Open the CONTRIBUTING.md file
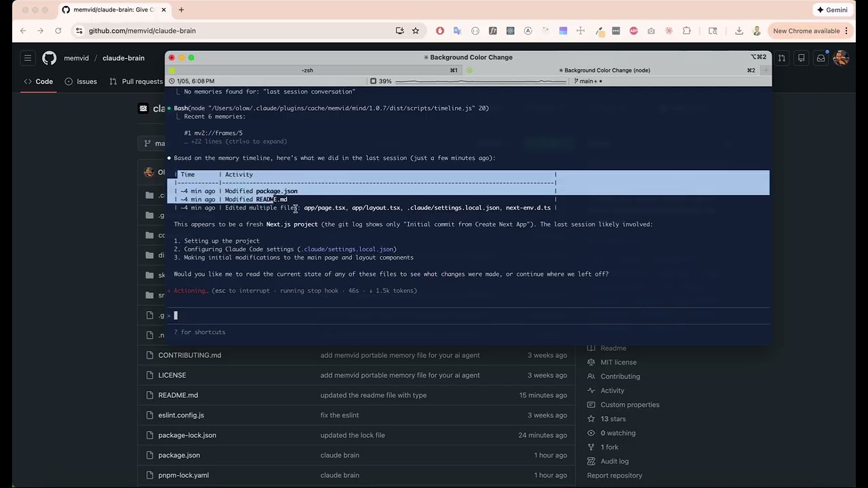 (x=190, y=355)
